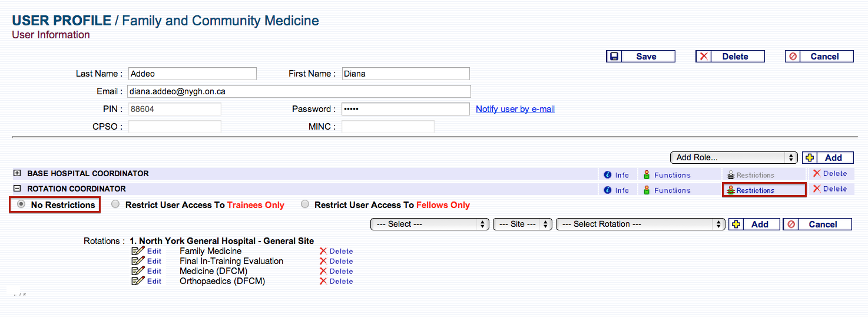Select the No Restrictions radio button
Viewport: 868px width, 317px height.
22,204
